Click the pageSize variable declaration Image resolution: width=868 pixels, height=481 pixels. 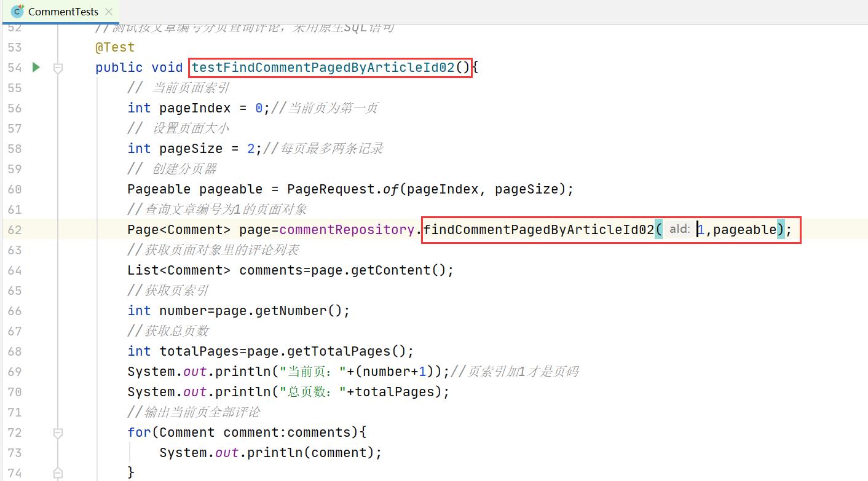click(191, 149)
